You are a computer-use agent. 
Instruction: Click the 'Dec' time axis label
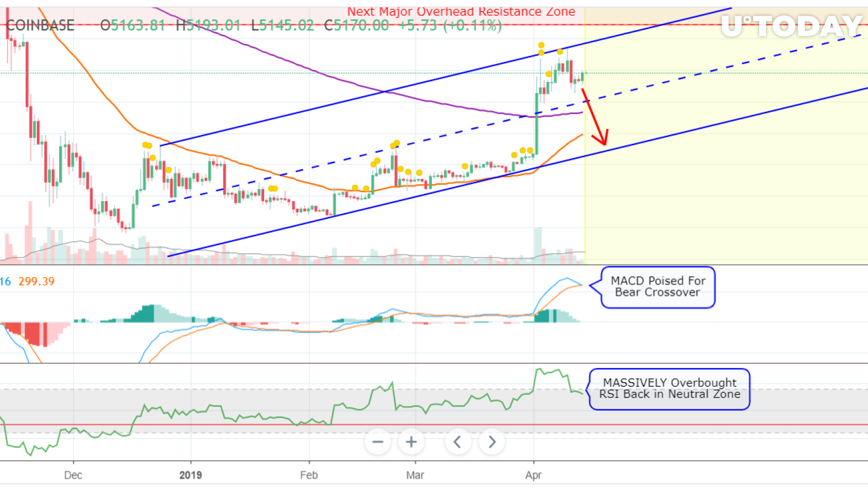pyautogui.click(x=73, y=475)
